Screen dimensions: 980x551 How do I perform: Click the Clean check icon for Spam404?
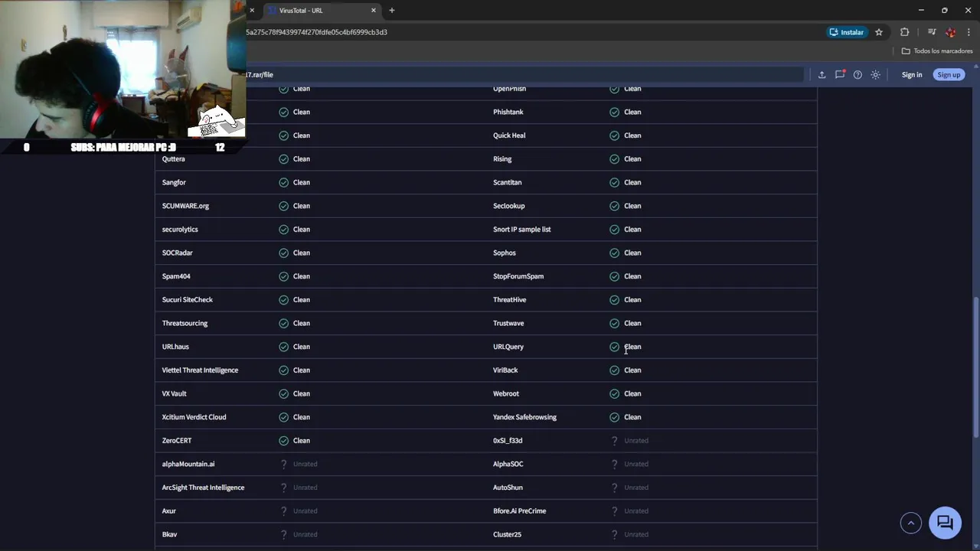283,276
